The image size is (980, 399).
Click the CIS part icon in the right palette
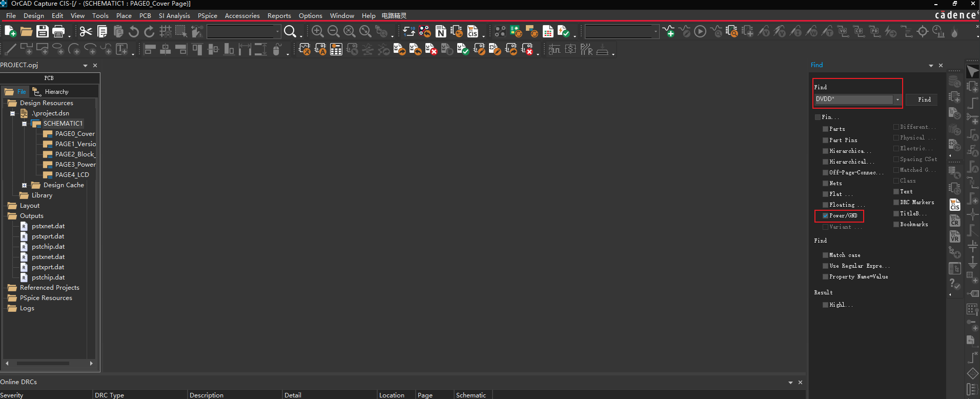click(x=955, y=205)
